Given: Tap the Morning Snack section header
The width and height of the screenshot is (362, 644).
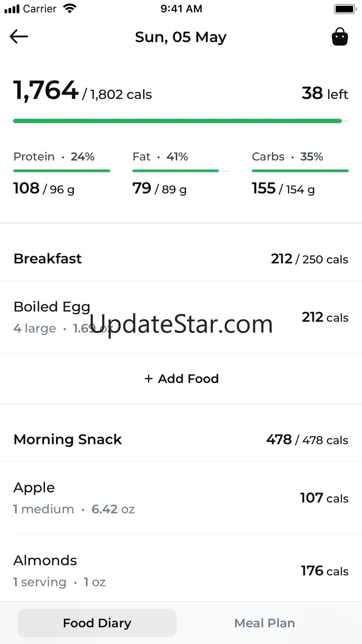Looking at the screenshot, I should tap(181, 439).
